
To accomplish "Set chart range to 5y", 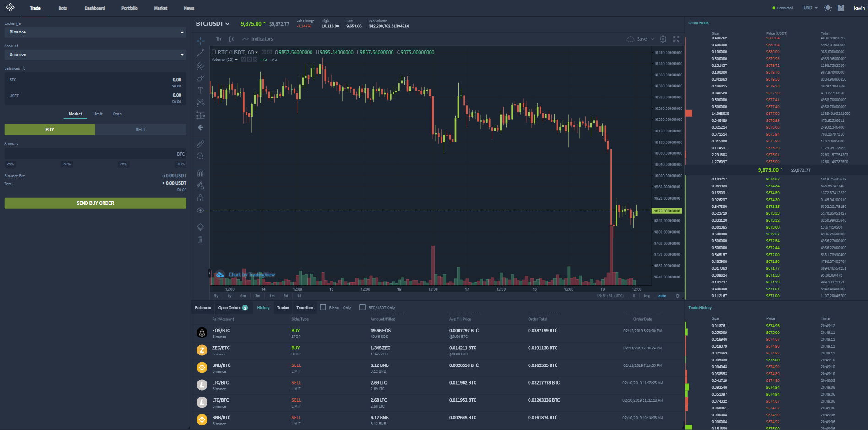I will click(x=216, y=296).
